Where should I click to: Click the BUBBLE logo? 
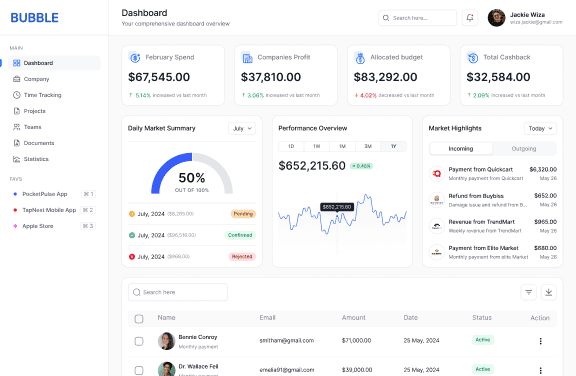(x=35, y=18)
